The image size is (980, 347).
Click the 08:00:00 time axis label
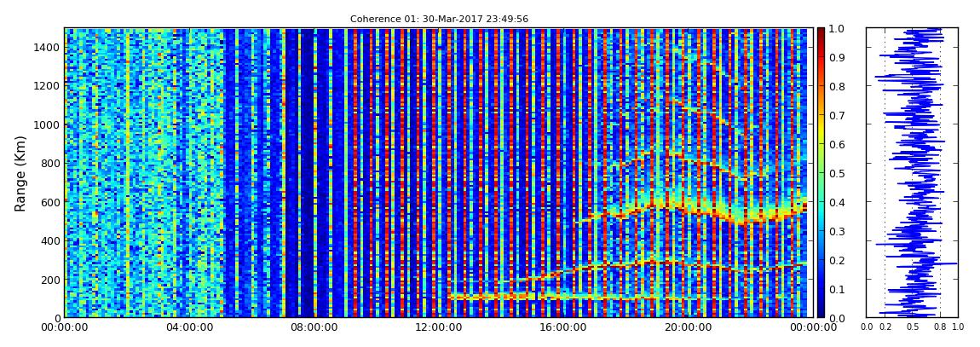pos(312,327)
